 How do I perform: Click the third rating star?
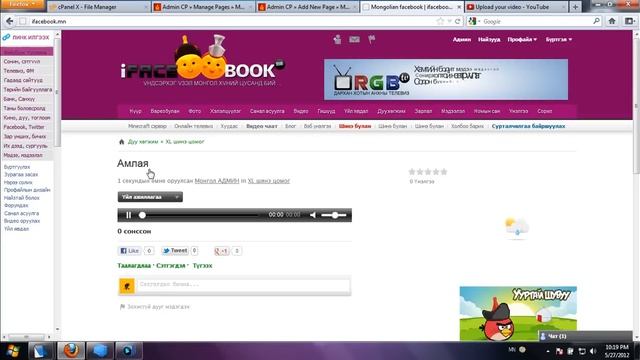tap(428, 172)
